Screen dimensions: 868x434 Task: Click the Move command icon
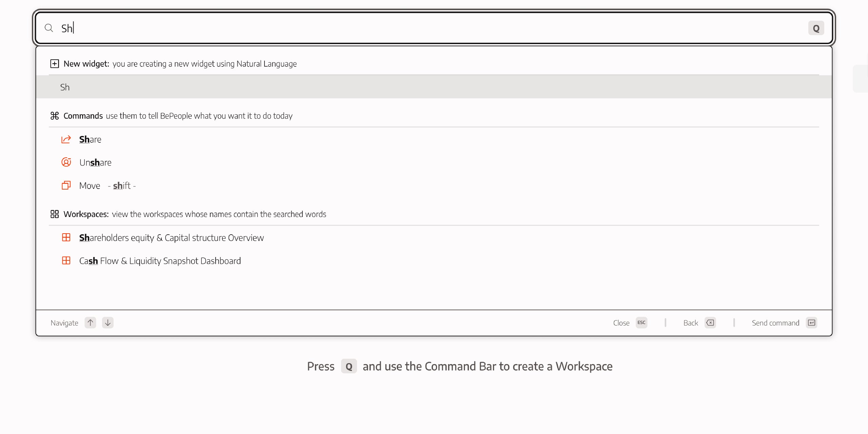coord(66,185)
